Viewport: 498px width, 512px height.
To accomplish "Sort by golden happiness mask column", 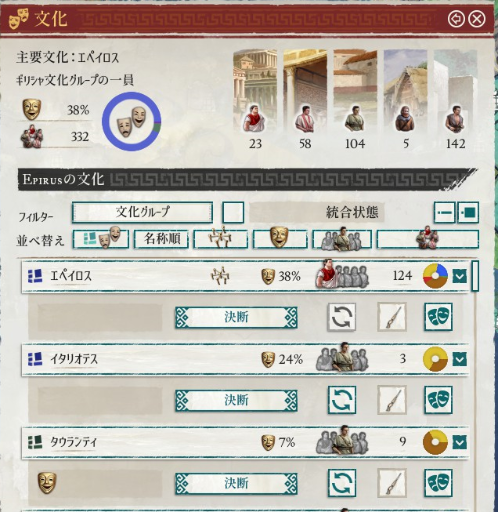I will pos(280,239).
